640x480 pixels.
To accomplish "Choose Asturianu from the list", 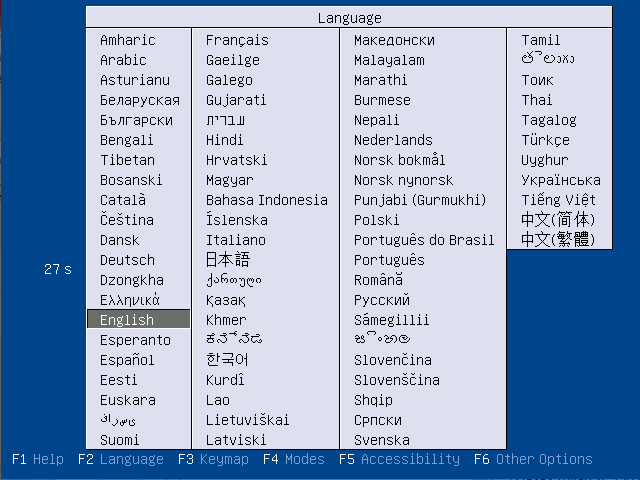I will (135, 80).
